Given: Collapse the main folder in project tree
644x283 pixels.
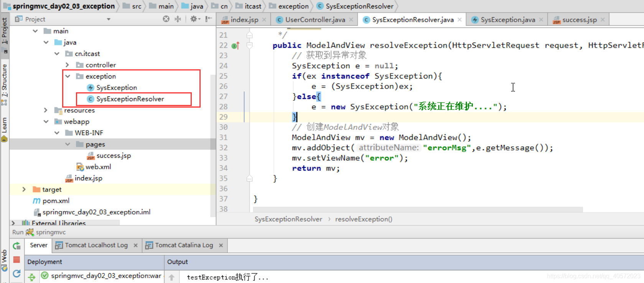Looking at the screenshot, I should tap(35, 31).
